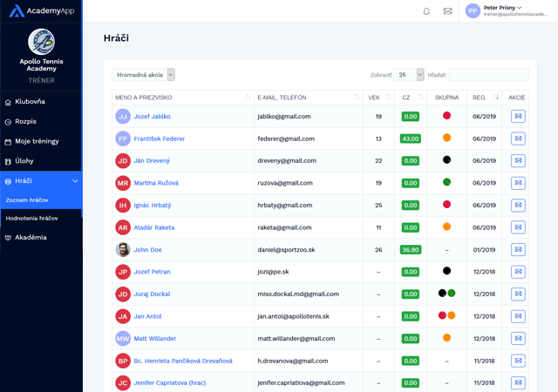The image size is (558, 392).
Task: Open the Hromadná akcia dropdown
Action: click(143, 75)
